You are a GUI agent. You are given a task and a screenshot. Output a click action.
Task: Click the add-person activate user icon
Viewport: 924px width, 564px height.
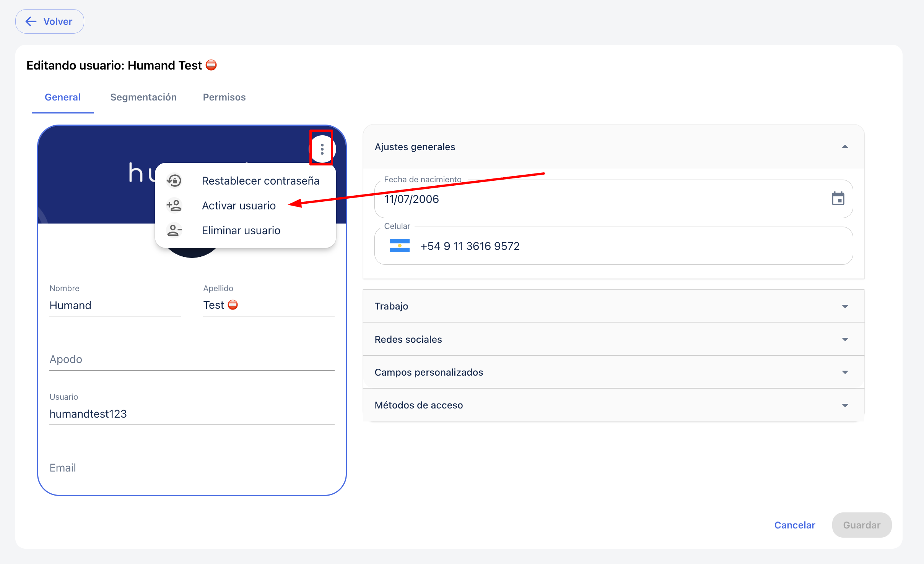pyautogui.click(x=174, y=206)
